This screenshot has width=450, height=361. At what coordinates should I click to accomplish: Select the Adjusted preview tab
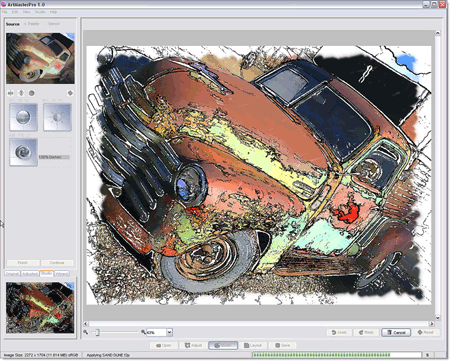(x=30, y=274)
